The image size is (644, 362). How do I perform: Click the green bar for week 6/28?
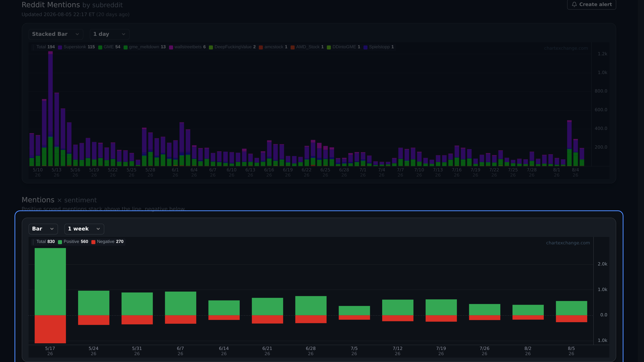[311, 305]
